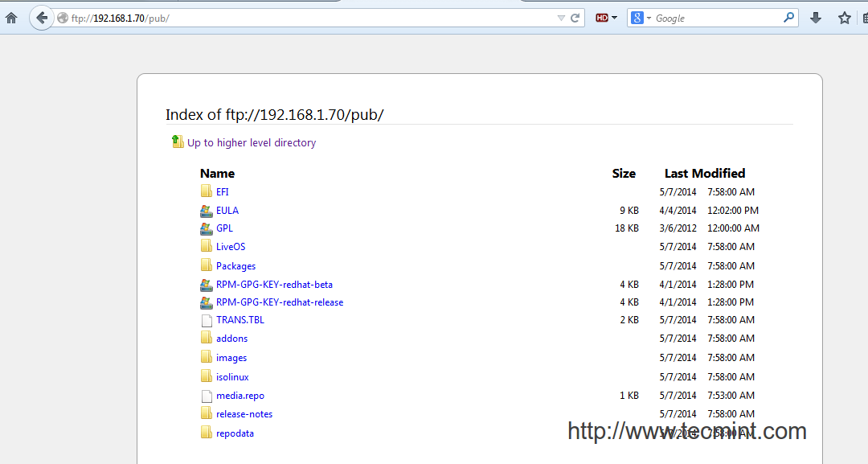The image size is (868, 464).
Task: Select the 9 KB size of EULA
Action: tap(629, 211)
